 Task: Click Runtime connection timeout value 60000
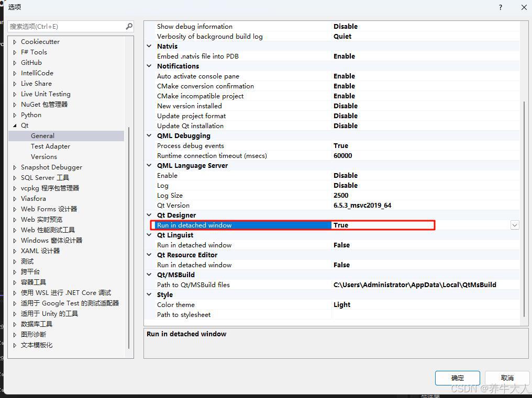click(342, 156)
